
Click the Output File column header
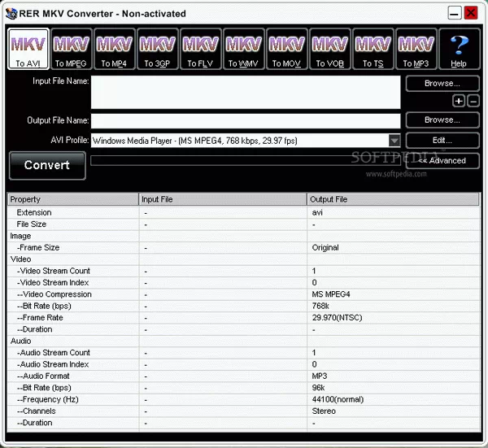pyautogui.click(x=394, y=199)
